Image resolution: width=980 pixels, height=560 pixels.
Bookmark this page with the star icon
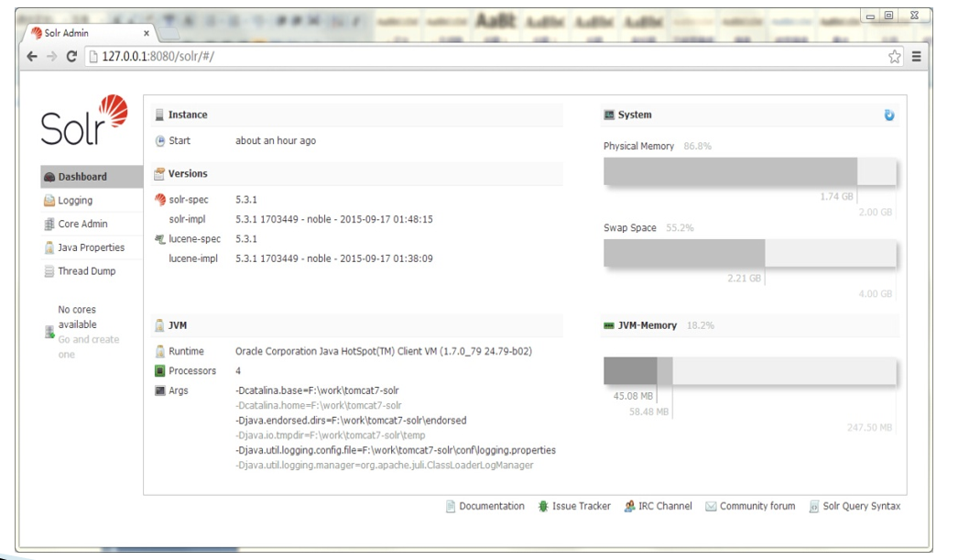(895, 56)
